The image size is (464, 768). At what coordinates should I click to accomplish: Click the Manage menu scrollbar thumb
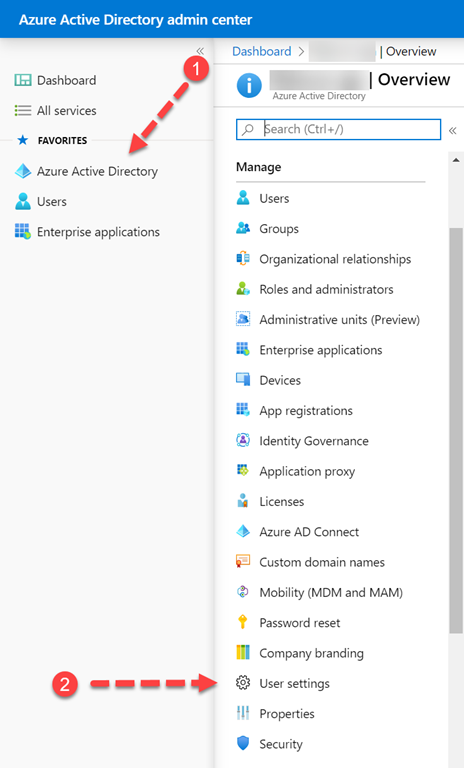click(456, 431)
